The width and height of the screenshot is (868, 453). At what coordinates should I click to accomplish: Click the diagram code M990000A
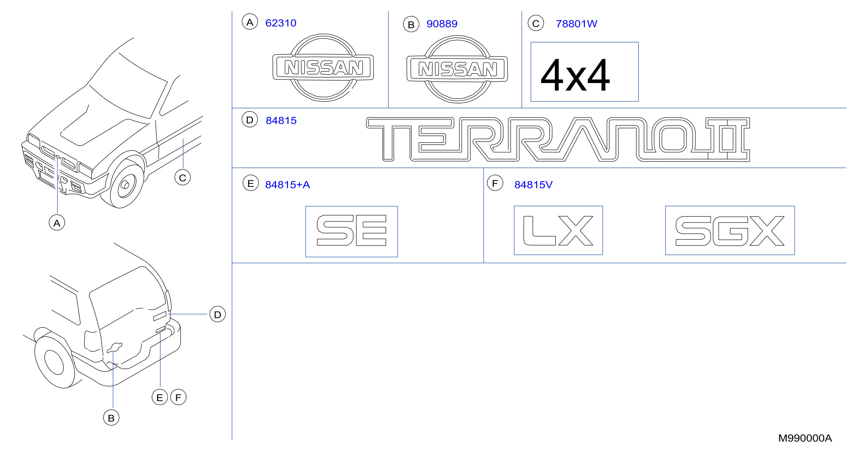805,438
